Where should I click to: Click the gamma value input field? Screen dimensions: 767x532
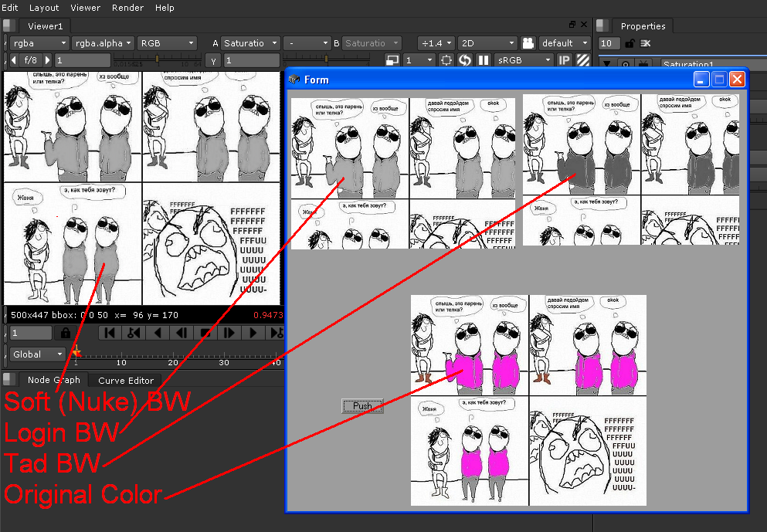pyautogui.click(x=253, y=60)
